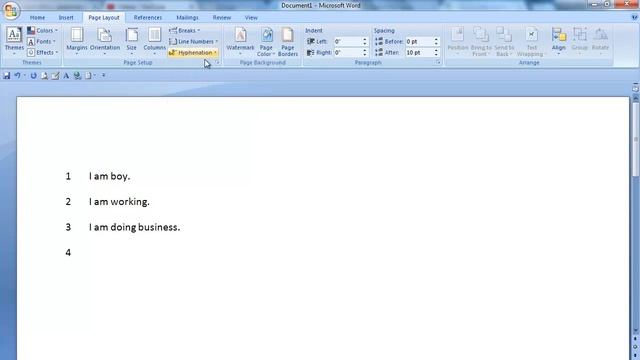Click the vertical scrollbar down arrow
The height and width of the screenshot is (360, 640).
635,330
